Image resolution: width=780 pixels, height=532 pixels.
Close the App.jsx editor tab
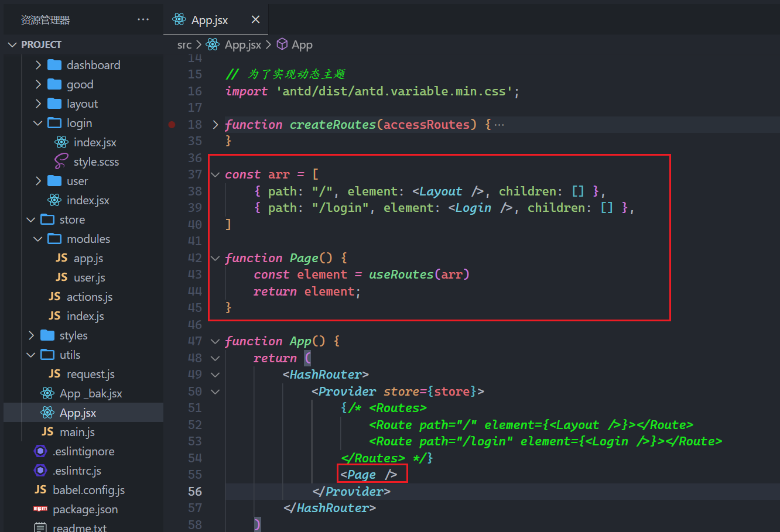coord(255,19)
